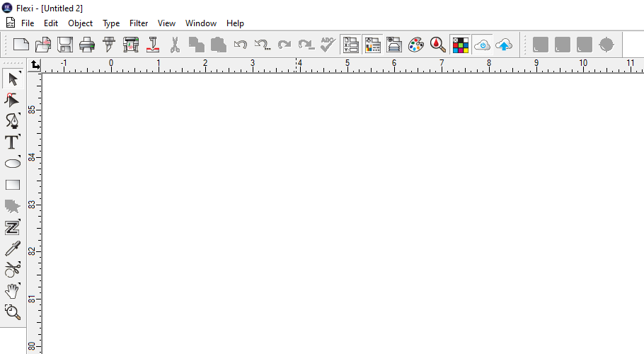Open the File menu

[x=28, y=23]
